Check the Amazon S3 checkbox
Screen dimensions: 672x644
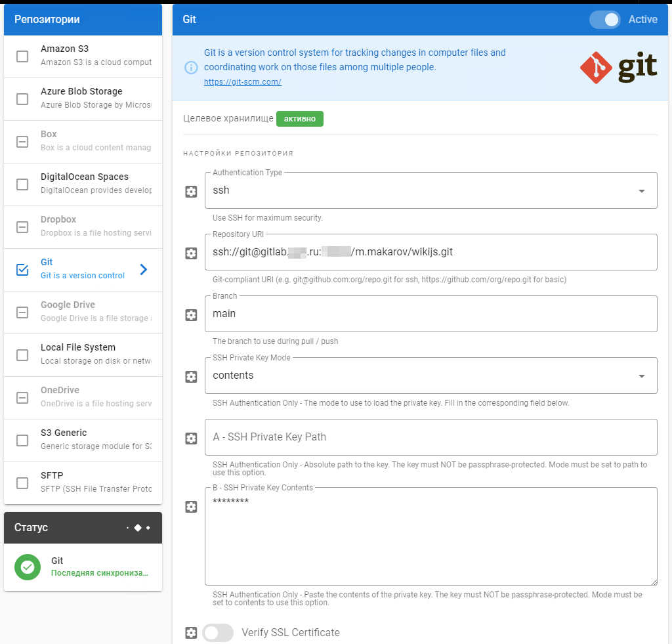pos(22,56)
